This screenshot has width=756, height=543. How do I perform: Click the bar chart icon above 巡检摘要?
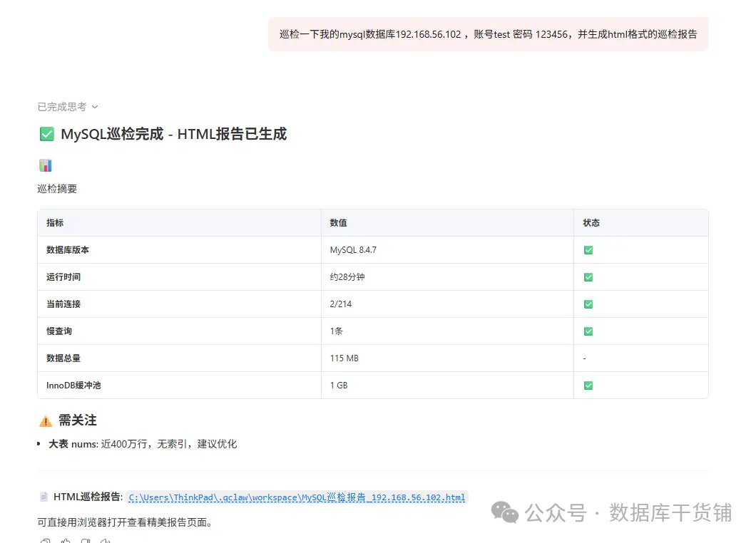[46, 165]
